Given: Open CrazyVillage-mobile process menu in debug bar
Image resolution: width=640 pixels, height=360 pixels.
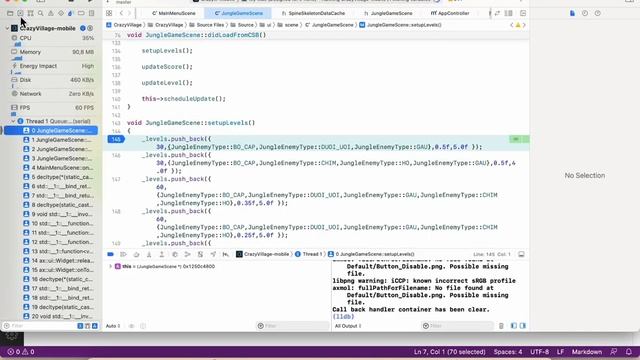Looking at the screenshot, I should click(262, 254).
